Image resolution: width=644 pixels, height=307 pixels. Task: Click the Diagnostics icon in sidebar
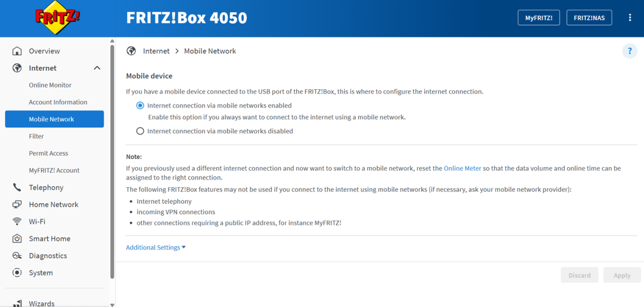pos(17,256)
